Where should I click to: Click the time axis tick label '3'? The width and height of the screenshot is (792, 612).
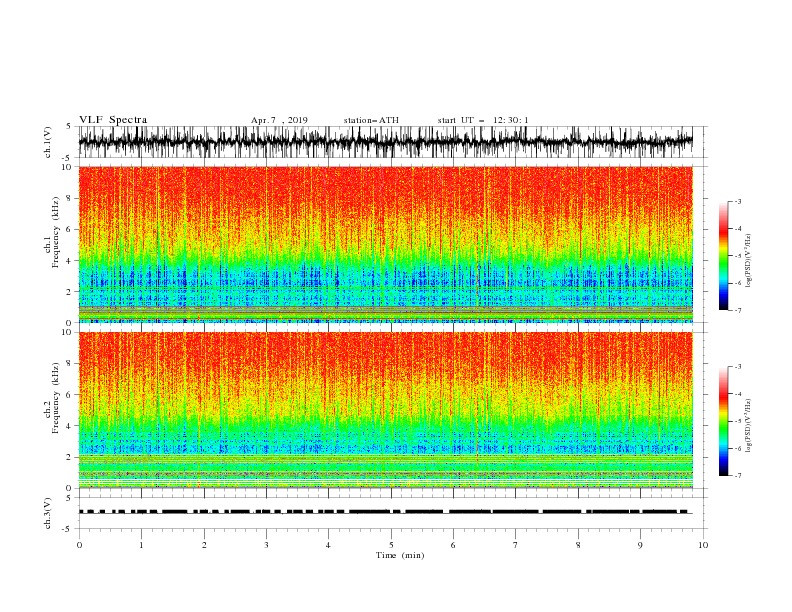click(266, 545)
